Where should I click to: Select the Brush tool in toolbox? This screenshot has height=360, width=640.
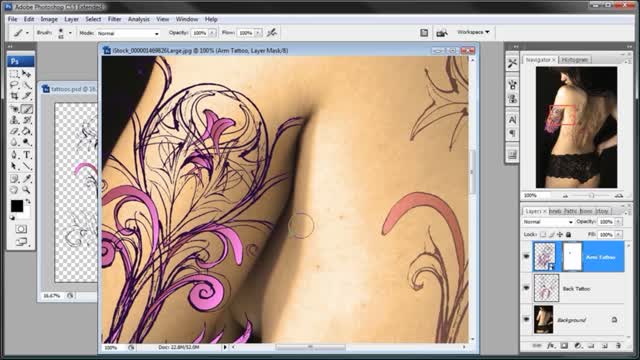27,109
